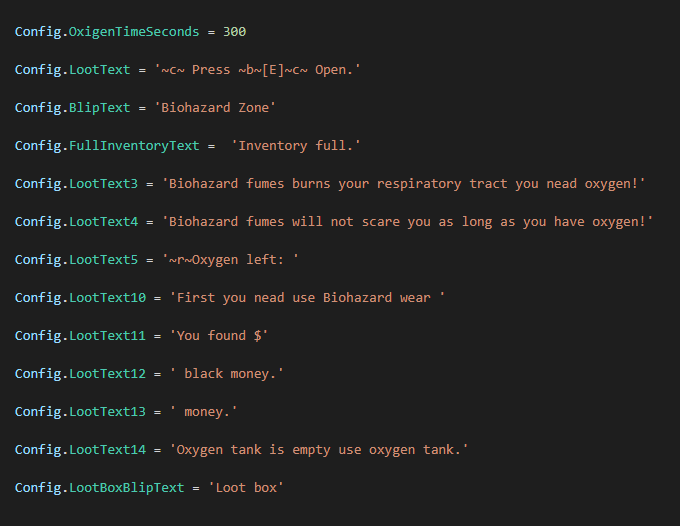The image size is (680, 526).
Task: Click the LootText10 property name
Action: 107,298
